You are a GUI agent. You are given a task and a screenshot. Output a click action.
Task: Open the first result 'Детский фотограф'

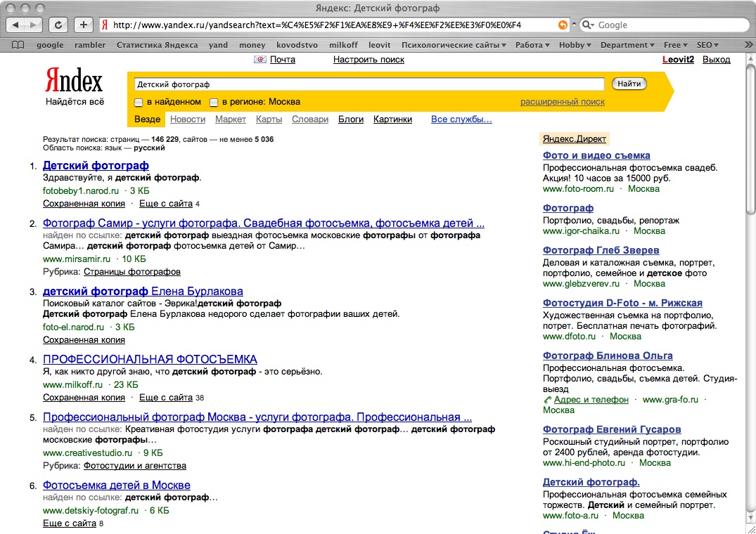96,166
